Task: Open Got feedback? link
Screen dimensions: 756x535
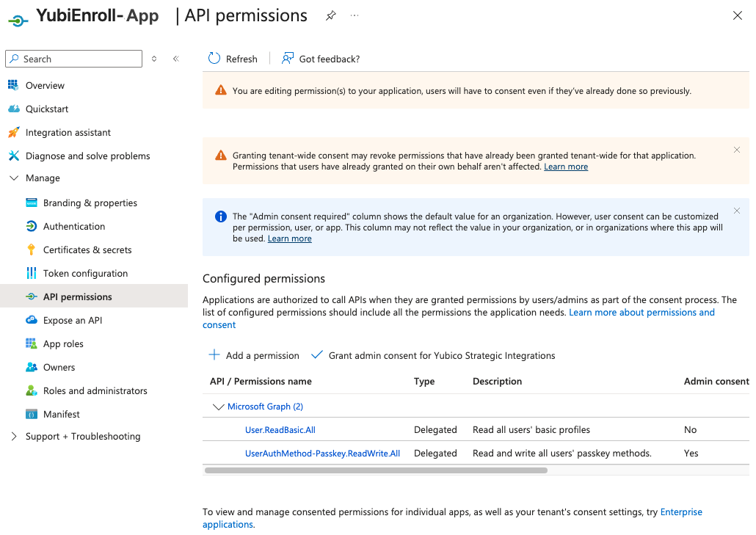Action: click(330, 59)
